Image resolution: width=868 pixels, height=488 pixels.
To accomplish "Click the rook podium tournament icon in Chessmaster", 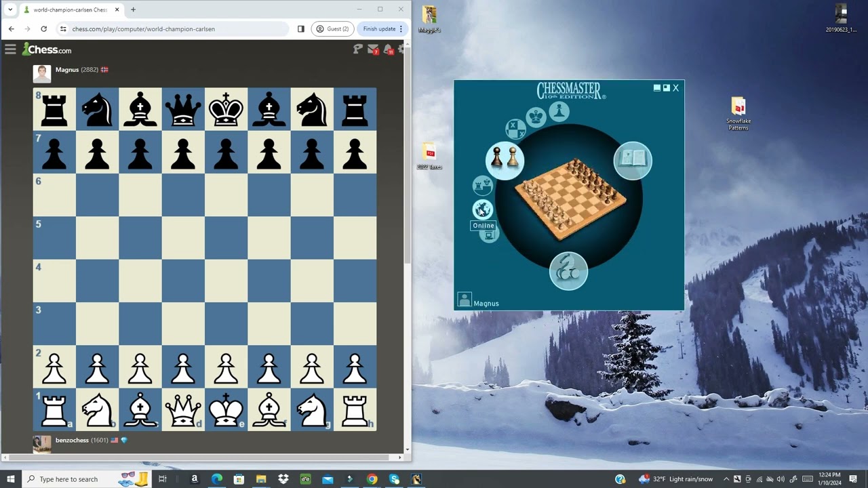I will point(482,185).
